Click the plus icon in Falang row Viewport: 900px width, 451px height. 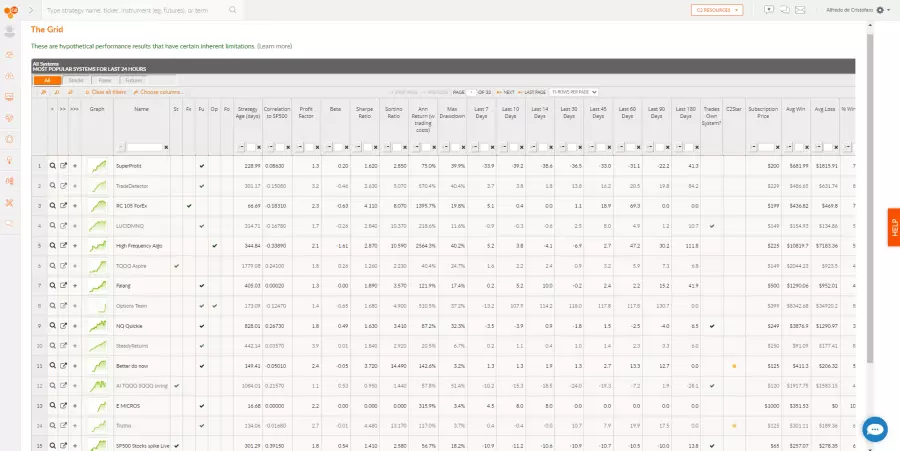click(75, 286)
